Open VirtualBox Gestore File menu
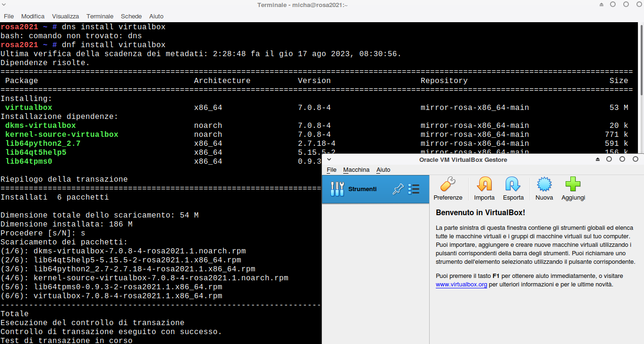The height and width of the screenshot is (344, 644). [331, 170]
